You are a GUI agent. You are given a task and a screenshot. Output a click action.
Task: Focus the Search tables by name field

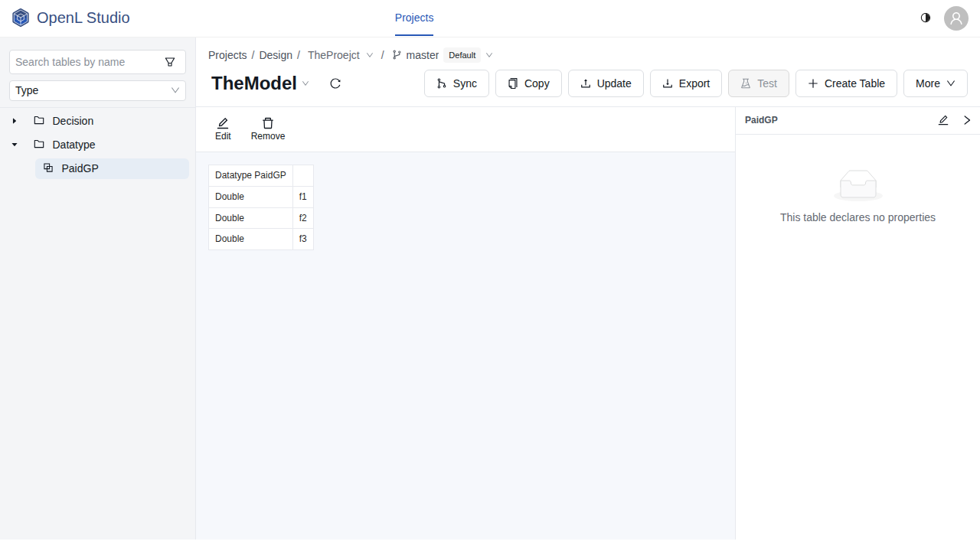(87, 62)
